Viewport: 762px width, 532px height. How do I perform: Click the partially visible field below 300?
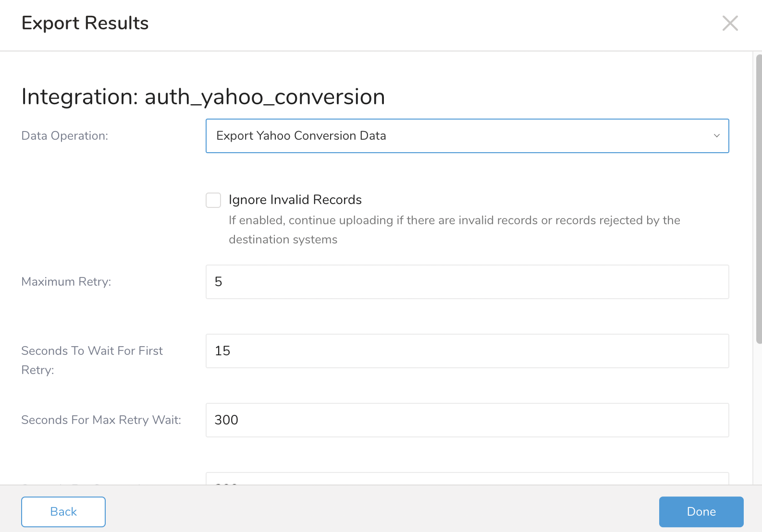tap(467, 479)
